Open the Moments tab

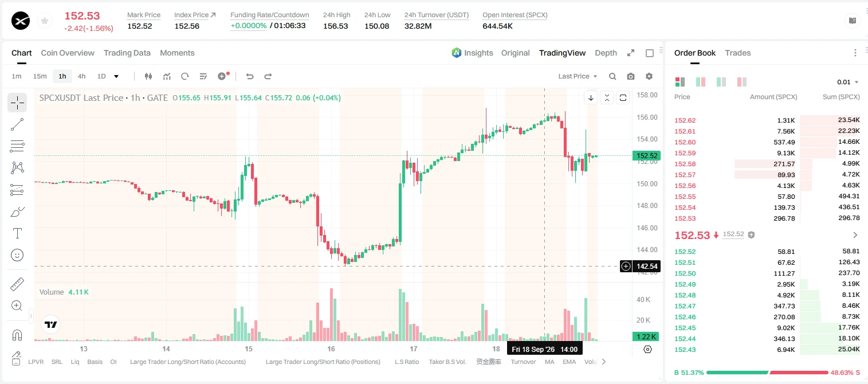click(x=177, y=53)
